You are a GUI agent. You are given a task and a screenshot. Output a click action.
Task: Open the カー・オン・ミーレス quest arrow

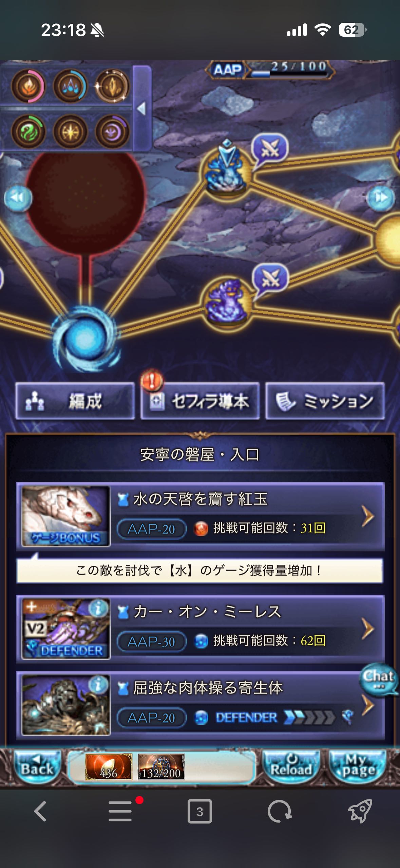point(367,629)
